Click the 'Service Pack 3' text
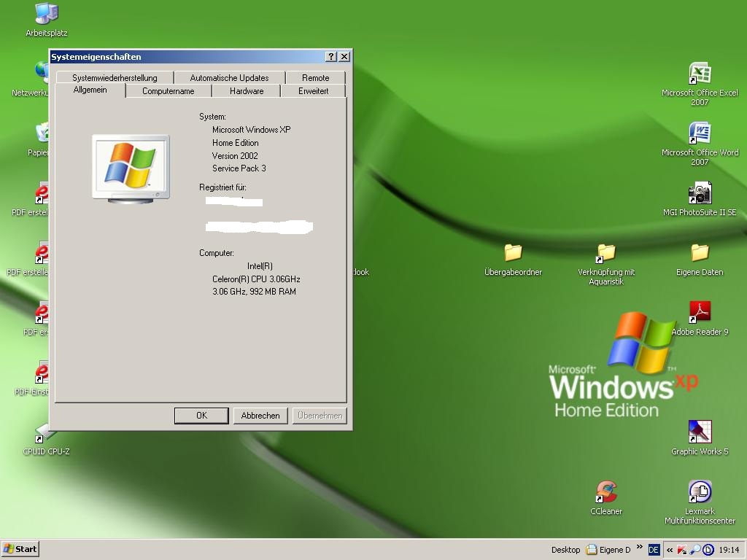Image resolution: width=747 pixels, height=560 pixels. [239, 168]
